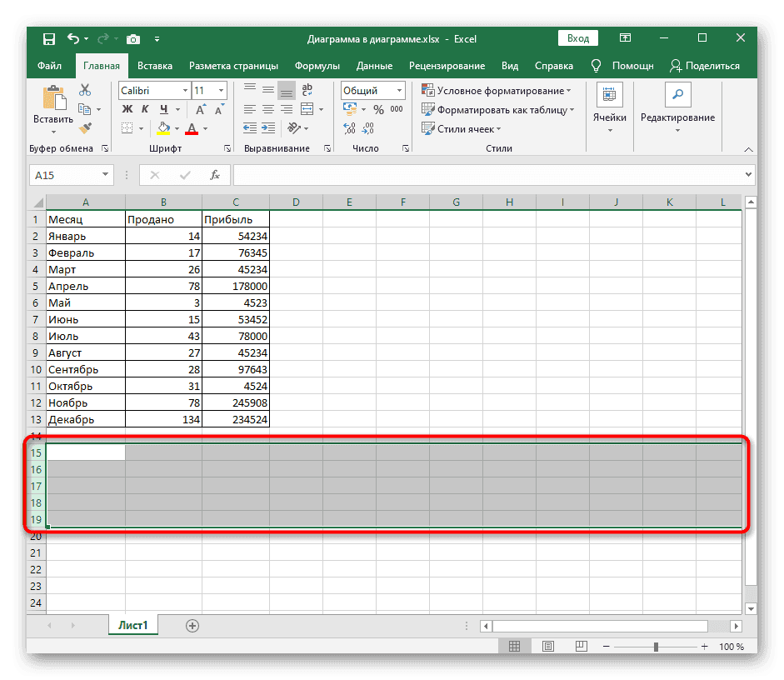The height and width of the screenshot is (680, 784).
Task: Select the Format Painter brush
Action: pos(85,127)
